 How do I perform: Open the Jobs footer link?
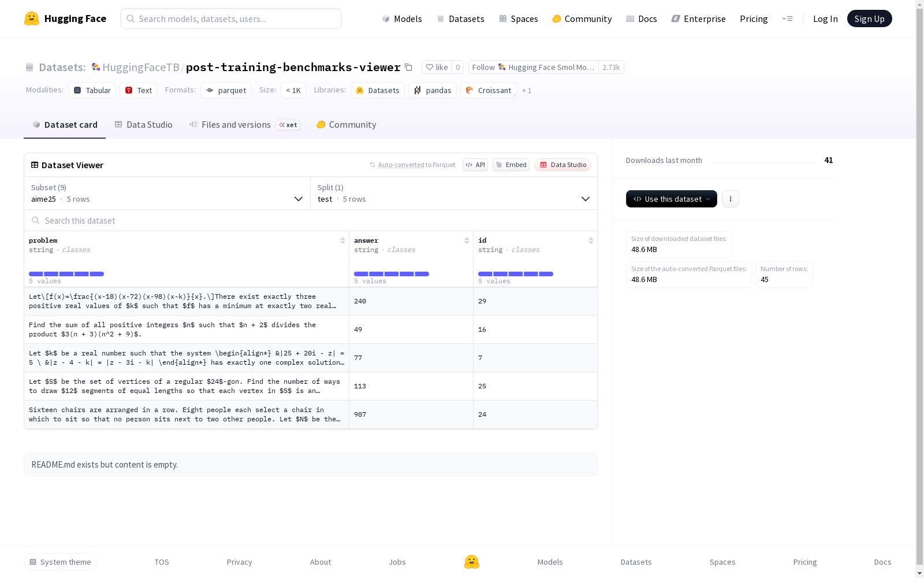[x=397, y=562]
